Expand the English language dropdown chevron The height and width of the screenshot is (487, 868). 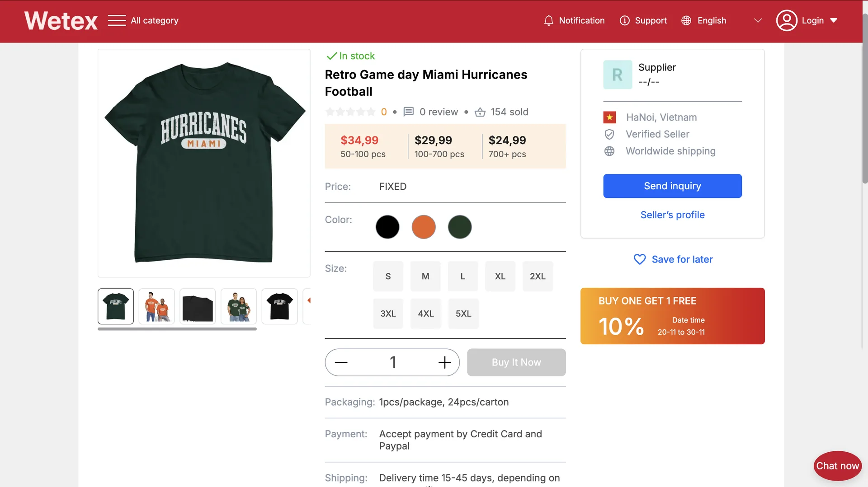point(758,21)
